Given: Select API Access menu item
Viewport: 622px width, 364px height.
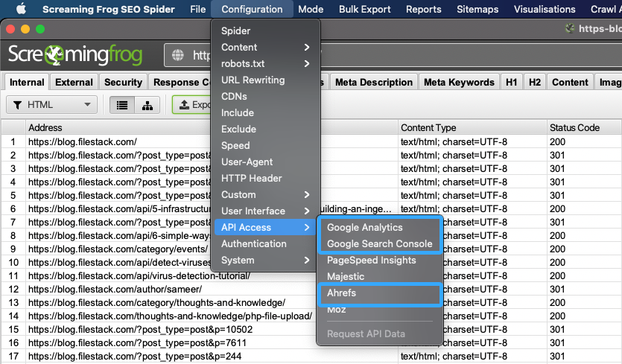Looking at the screenshot, I should tap(265, 227).
